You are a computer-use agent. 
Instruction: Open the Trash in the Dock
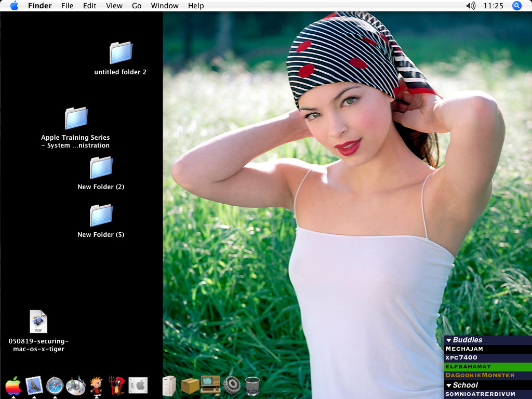click(252, 386)
